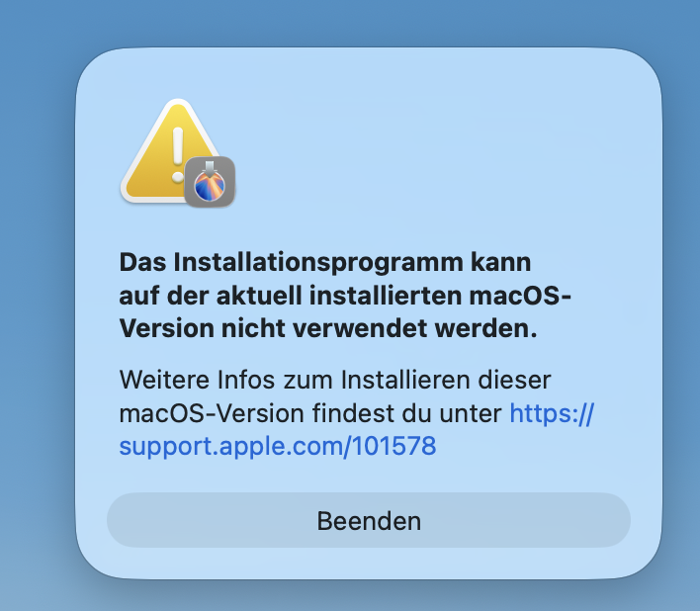Click the "macOS-Version findest du unter" text
Screen dimensions: 700x611
(310, 413)
